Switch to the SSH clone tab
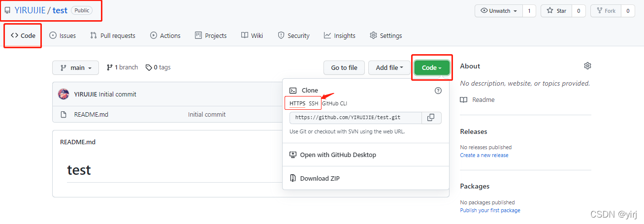The height and width of the screenshot is (224, 644). tap(314, 103)
